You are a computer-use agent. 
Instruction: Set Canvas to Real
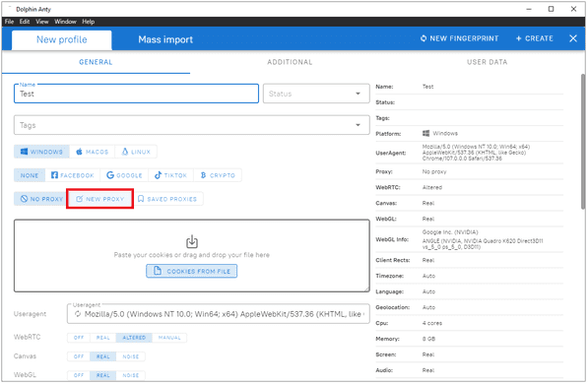(x=103, y=357)
